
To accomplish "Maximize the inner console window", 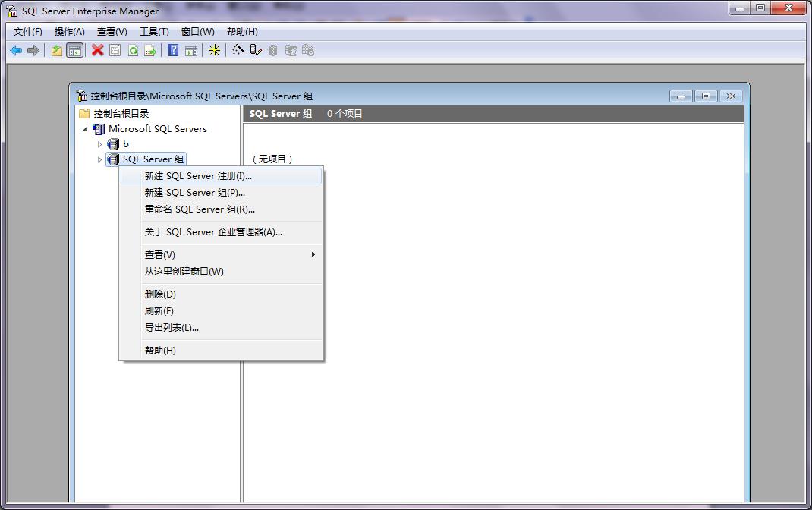I will pos(706,96).
